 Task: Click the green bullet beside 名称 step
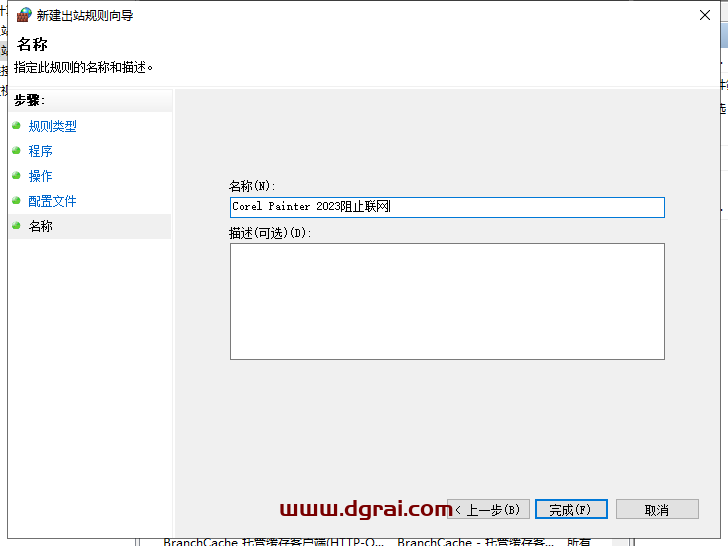tap(16, 226)
